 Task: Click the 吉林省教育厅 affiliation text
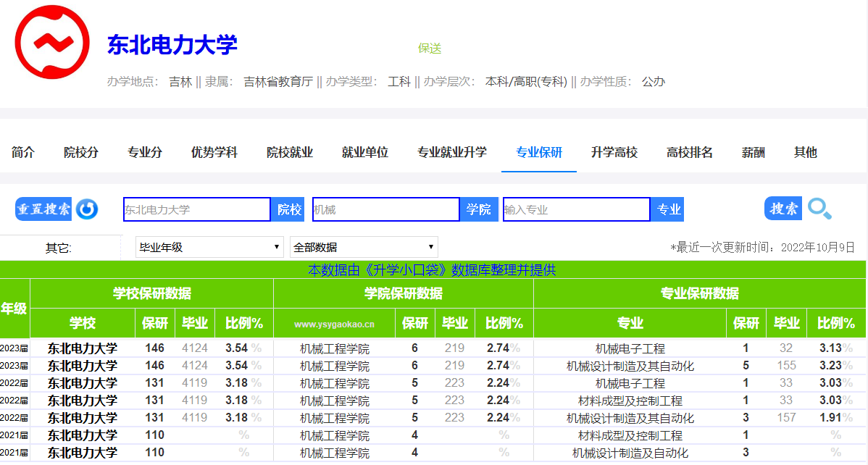(x=278, y=82)
